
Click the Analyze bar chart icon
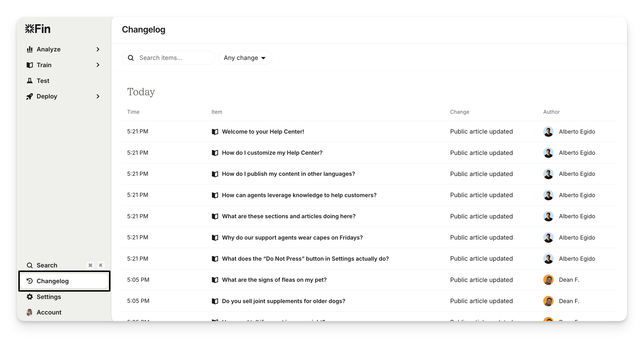tap(30, 49)
